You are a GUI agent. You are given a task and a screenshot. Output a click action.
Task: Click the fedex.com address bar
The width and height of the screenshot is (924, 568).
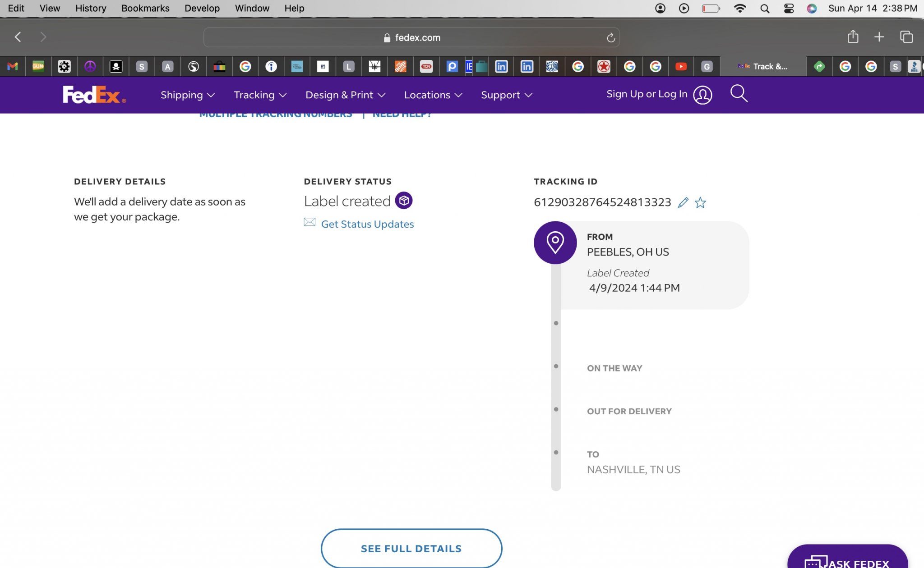411,38
